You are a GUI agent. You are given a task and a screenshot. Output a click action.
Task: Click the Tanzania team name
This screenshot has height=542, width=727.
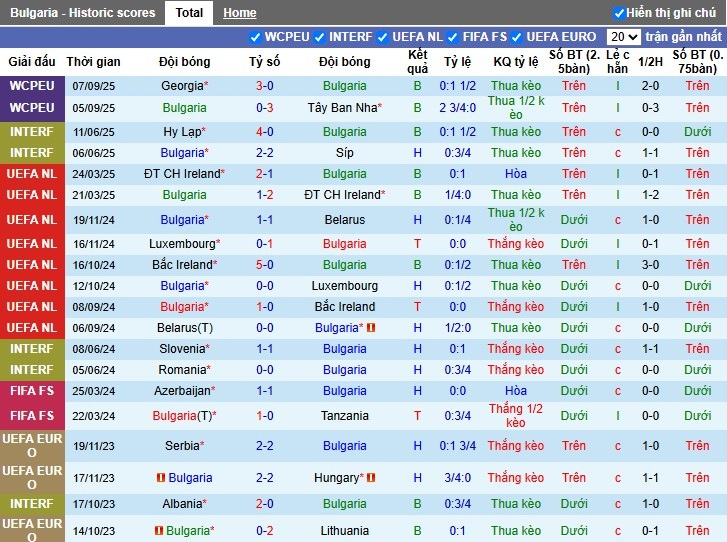pyautogui.click(x=345, y=415)
